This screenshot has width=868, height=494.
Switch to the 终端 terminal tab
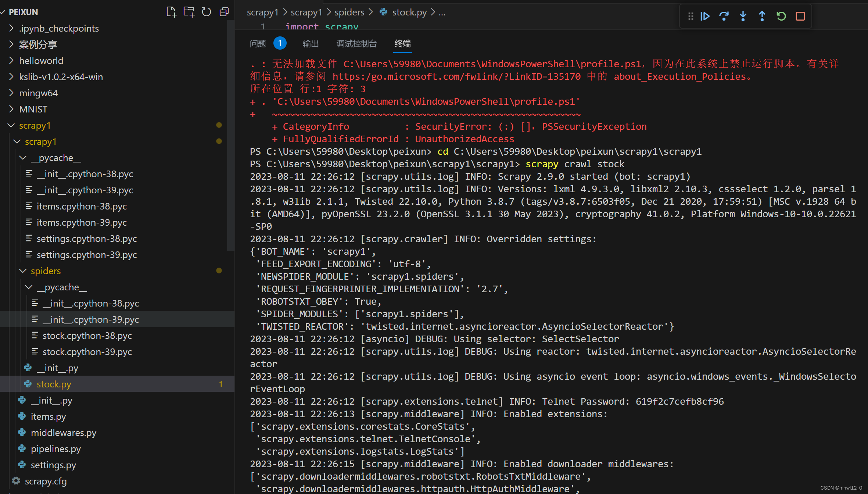coord(402,43)
